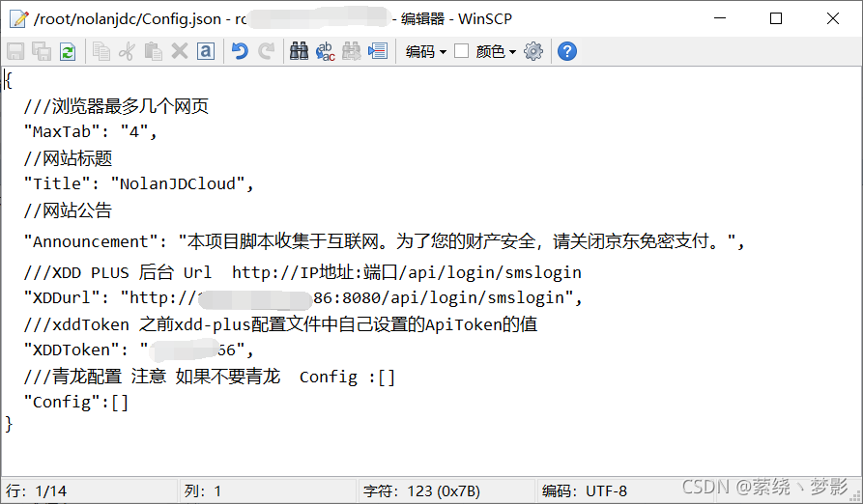Redo the edit with the grey arrow
The height and width of the screenshot is (504, 863).
coord(267,52)
